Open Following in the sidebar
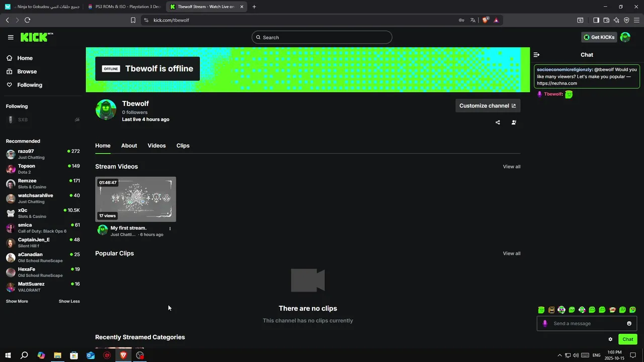This screenshot has width=644, height=362. 24,85
